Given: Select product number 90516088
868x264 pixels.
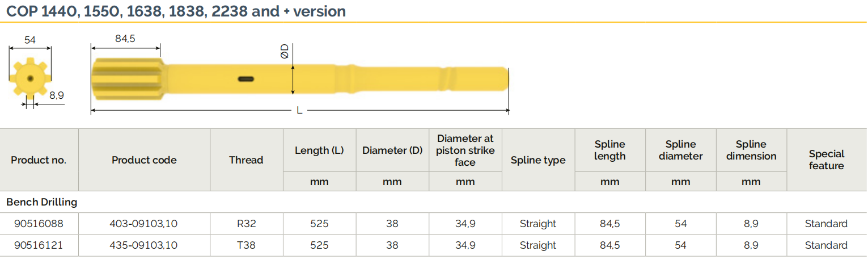Looking at the screenshot, I should click(39, 224).
